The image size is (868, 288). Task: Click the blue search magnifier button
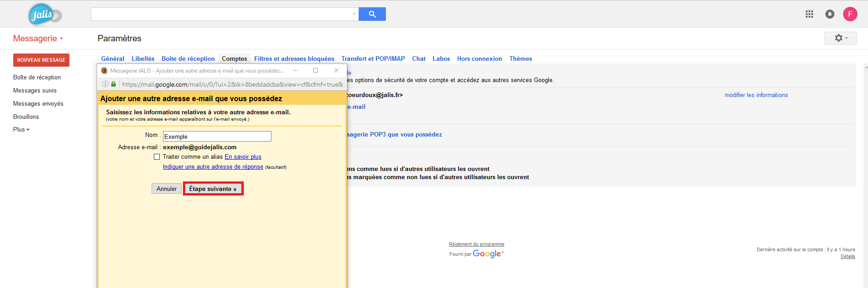coord(372,14)
